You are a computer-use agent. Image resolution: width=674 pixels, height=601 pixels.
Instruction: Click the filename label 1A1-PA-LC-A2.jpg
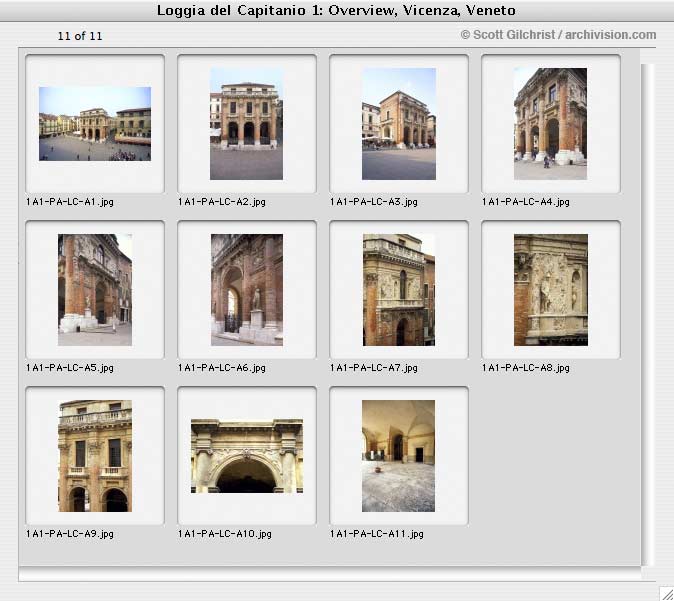pos(222,202)
